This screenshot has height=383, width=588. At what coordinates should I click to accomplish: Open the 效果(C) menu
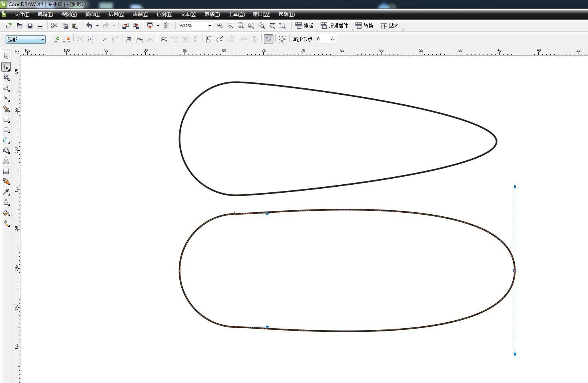(140, 14)
